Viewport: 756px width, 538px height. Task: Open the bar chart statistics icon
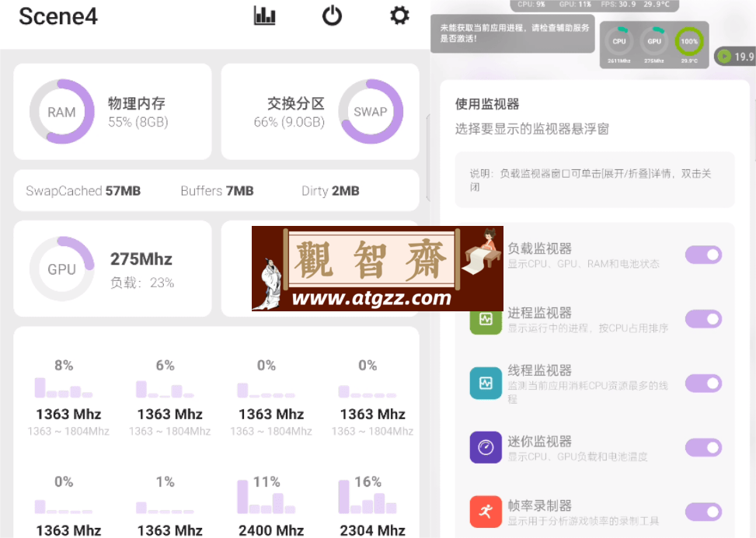(x=264, y=16)
